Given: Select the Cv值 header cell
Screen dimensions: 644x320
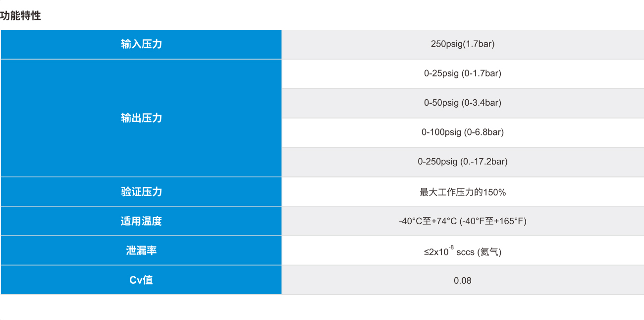Looking at the screenshot, I should [x=141, y=280].
